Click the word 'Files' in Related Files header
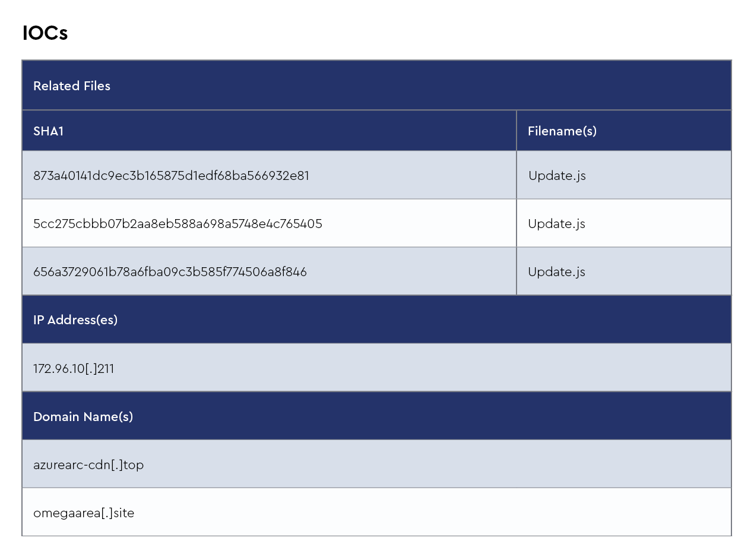This screenshot has width=754, height=560. coord(96,86)
